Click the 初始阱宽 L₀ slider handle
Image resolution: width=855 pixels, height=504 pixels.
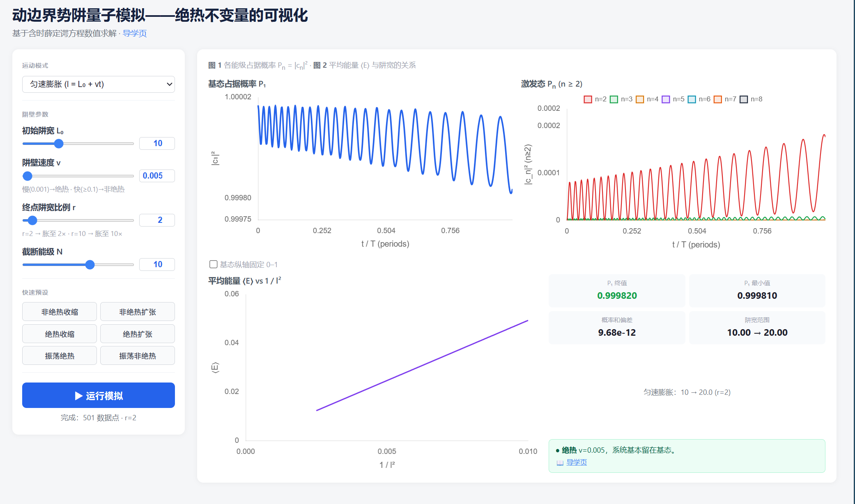click(x=59, y=144)
